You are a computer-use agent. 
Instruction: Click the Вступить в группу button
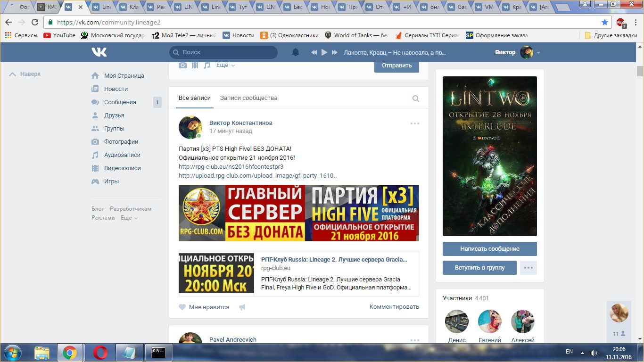click(479, 268)
